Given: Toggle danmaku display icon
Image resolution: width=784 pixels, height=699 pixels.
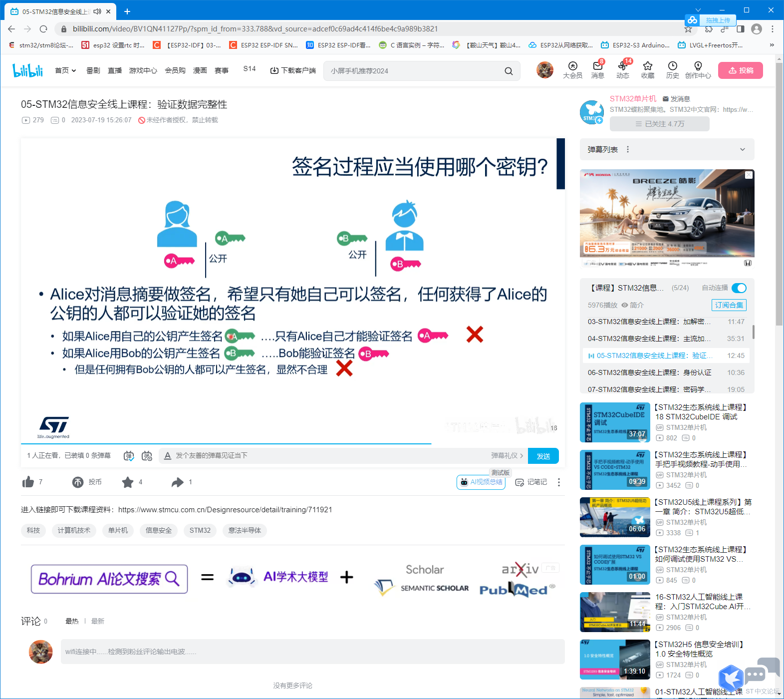Looking at the screenshot, I should [129, 455].
